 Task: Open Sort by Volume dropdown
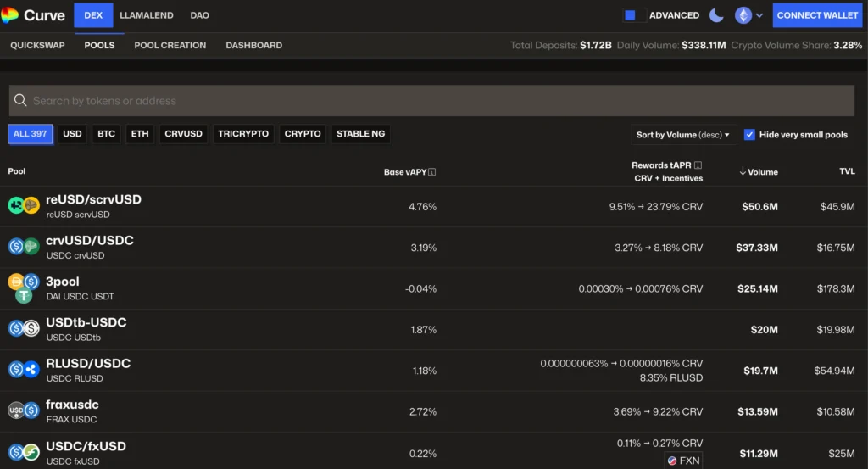(x=683, y=135)
